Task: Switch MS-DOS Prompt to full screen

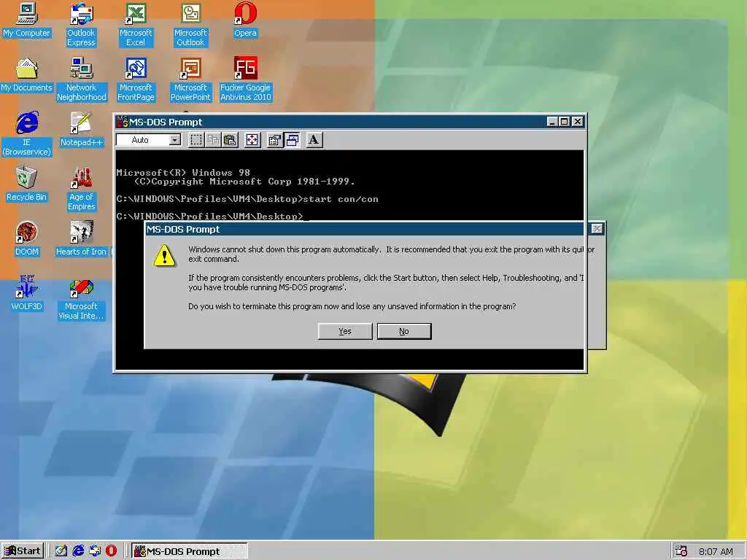Action: coord(252,140)
